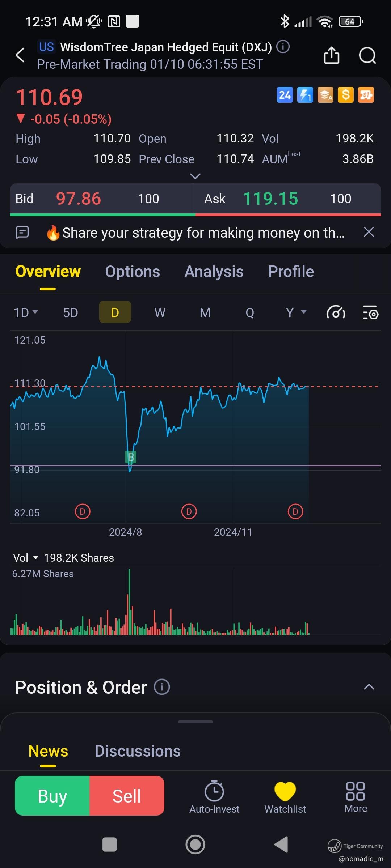Go back using the left arrow
Screen dimensions: 391x868
coord(20,55)
